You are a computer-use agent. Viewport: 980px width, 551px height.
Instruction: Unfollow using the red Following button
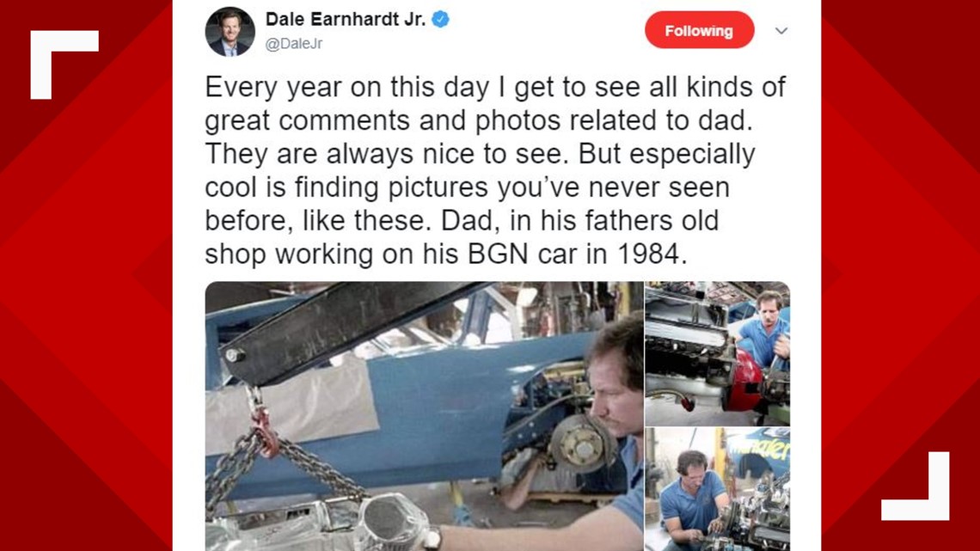(x=700, y=30)
